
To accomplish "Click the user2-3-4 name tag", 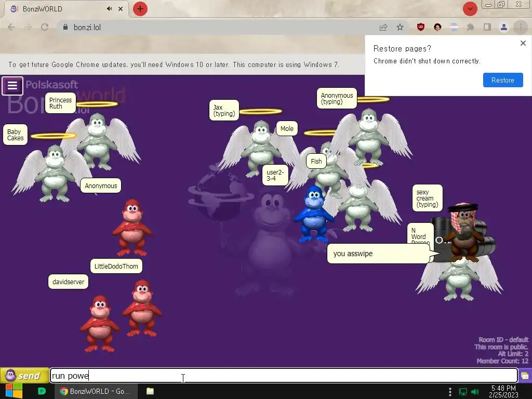I will pyautogui.click(x=275, y=175).
